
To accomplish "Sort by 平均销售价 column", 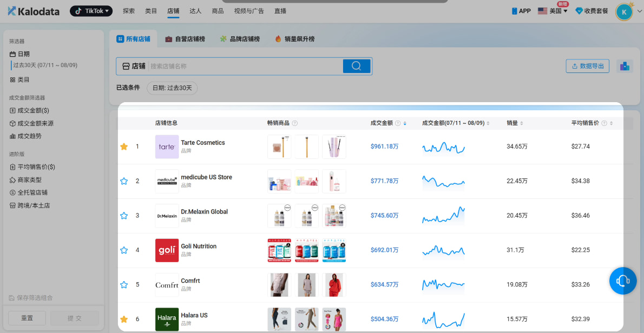I will [611, 123].
